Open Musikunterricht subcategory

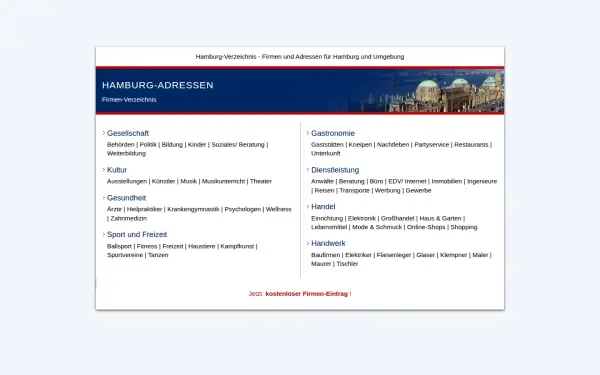point(223,181)
